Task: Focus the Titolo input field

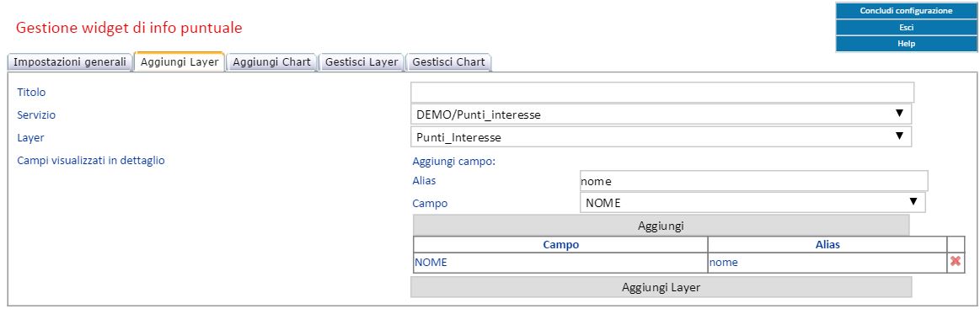Action: 662,92
